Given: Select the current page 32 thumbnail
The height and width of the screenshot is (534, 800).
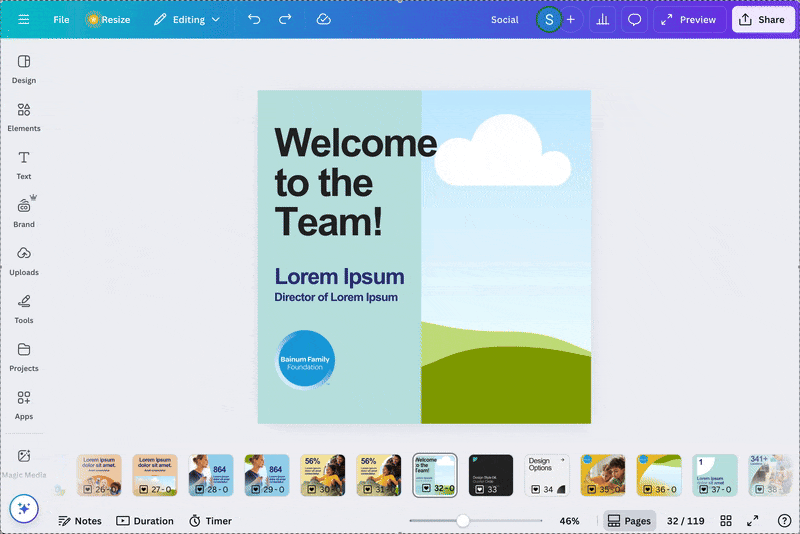Looking at the screenshot, I should [x=435, y=475].
